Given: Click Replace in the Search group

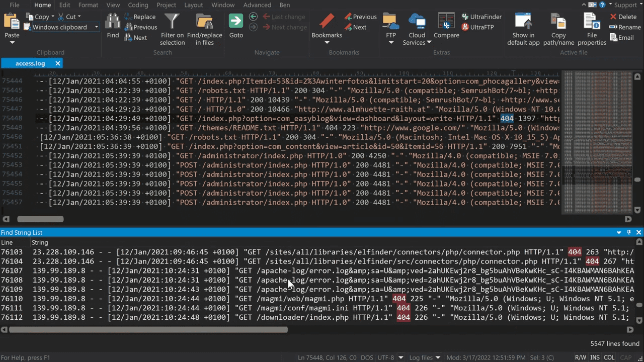Looking at the screenshot, I should 140,17.
